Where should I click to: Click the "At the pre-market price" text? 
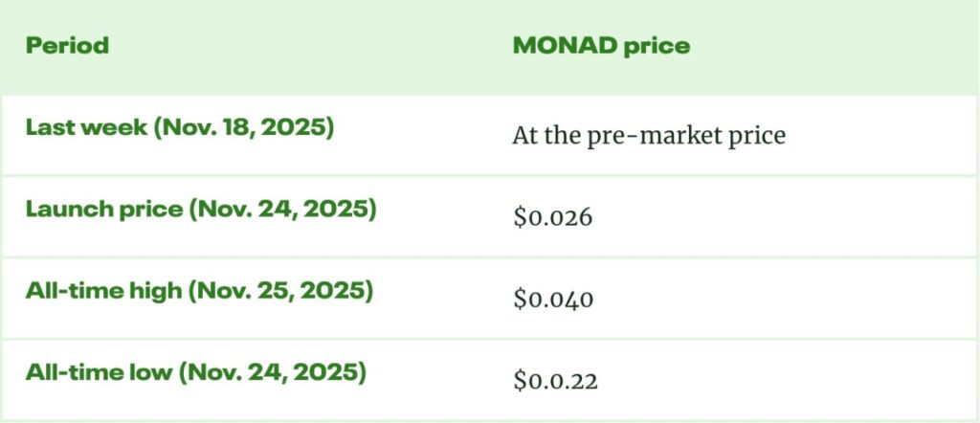point(649,136)
